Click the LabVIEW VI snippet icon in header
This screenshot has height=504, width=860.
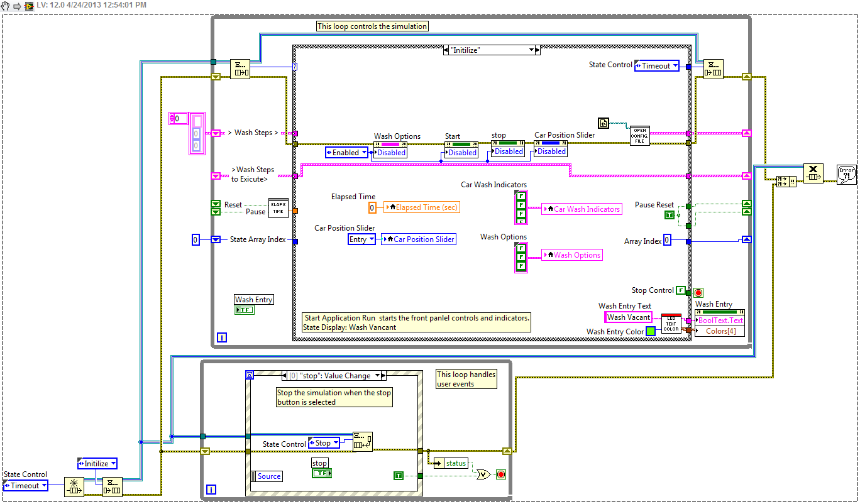coord(28,5)
